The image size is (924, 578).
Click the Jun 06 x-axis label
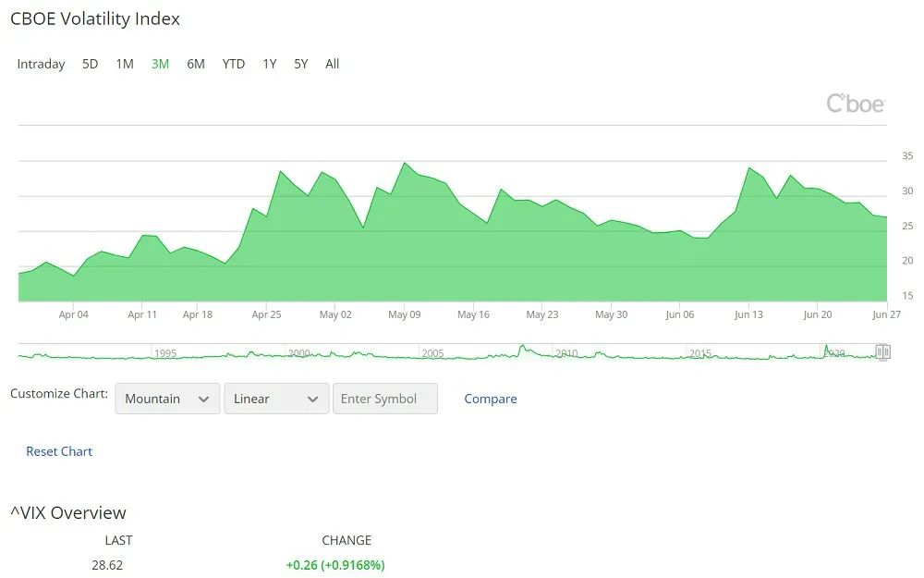(x=679, y=314)
